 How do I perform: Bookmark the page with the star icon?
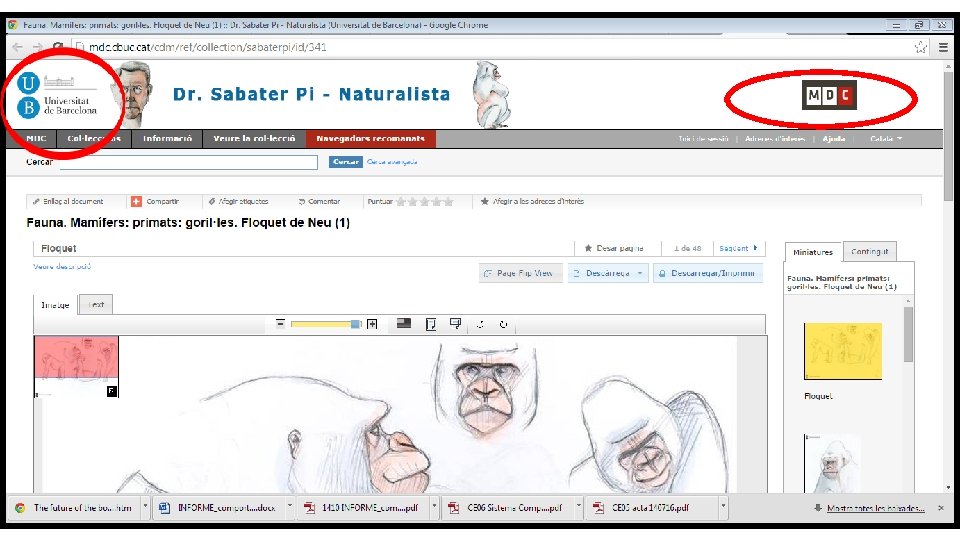click(x=920, y=47)
